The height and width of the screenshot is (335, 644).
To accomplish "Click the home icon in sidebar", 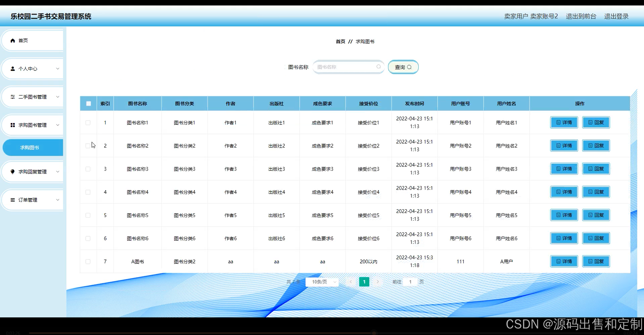I will tap(13, 40).
